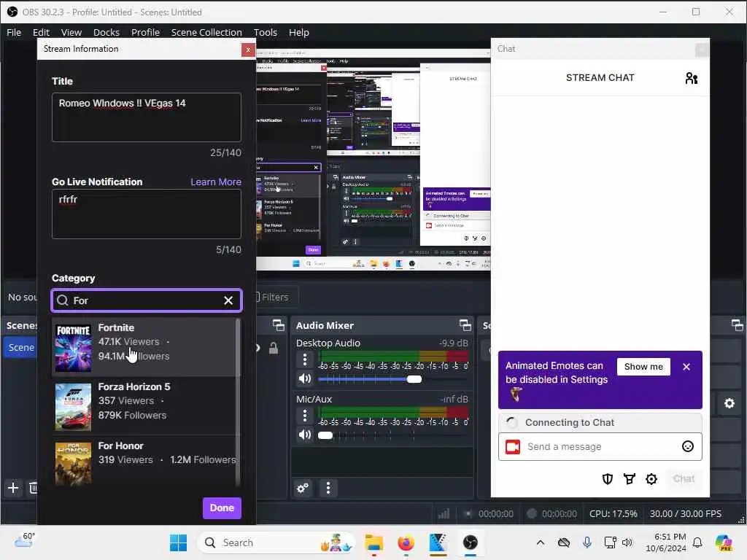Open chat shield moderation icon
The height and width of the screenshot is (560, 747).
(607, 479)
